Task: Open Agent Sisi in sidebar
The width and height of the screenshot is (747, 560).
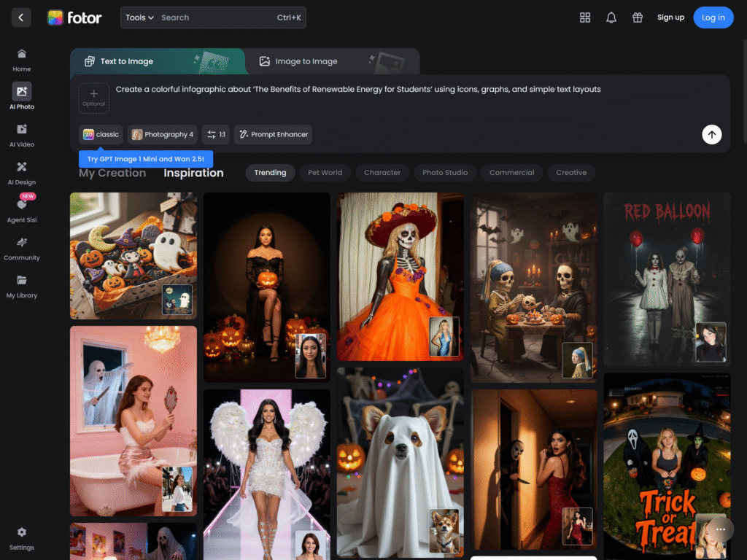Action: (x=22, y=210)
